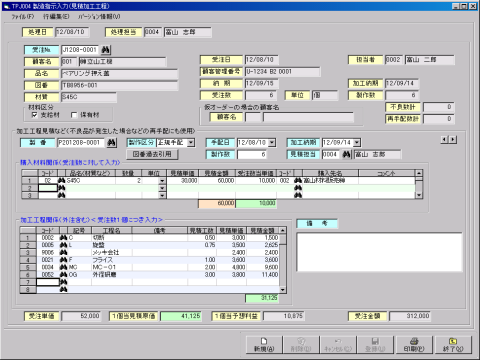Click into the 備考 remarks text area
The height and width of the screenshot is (360, 480).
(x=379, y=252)
